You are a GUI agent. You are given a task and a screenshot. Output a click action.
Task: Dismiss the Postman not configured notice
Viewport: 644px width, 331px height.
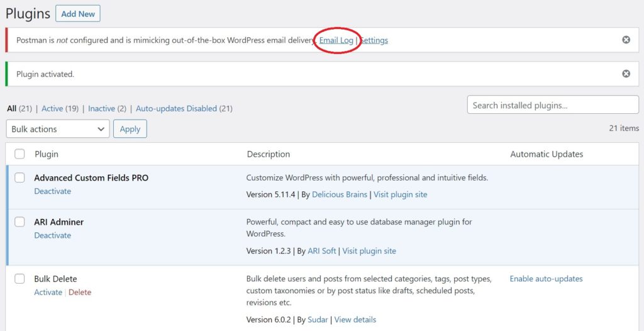pyautogui.click(x=626, y=40)
